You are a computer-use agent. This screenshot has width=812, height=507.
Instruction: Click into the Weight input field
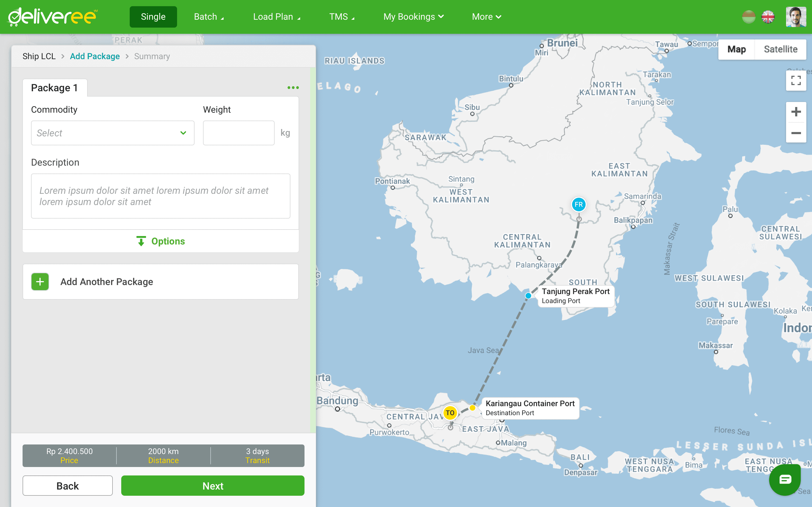click(x=239, y=133)
